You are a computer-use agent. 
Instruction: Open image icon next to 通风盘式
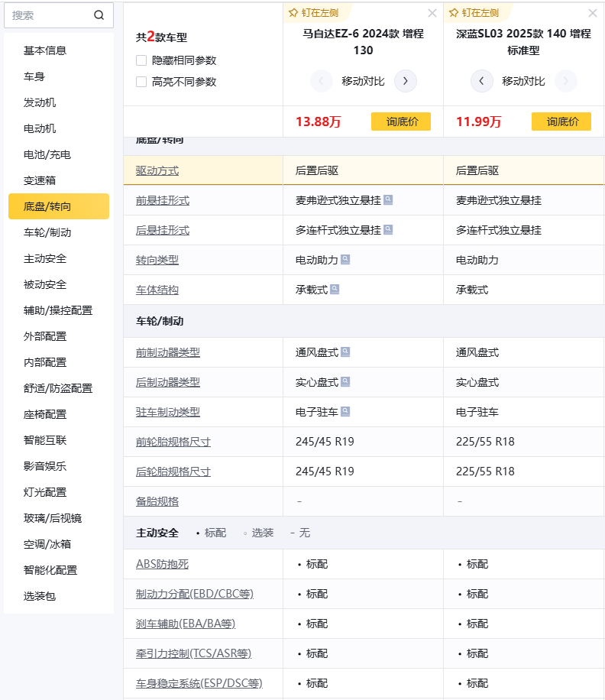pyautogui.click(x=345, y=352)
